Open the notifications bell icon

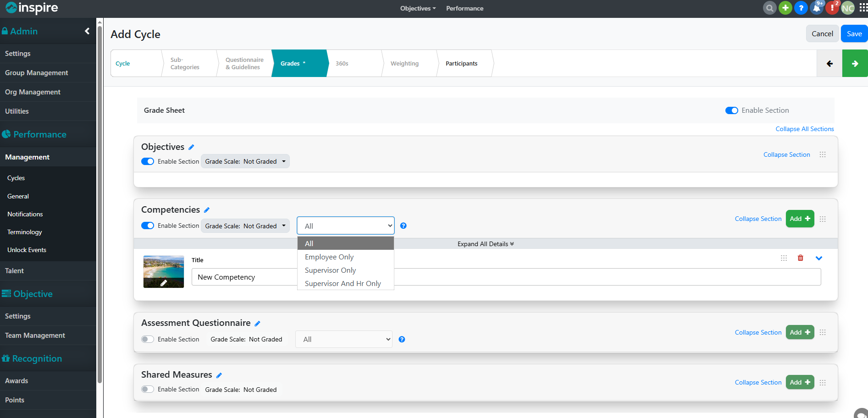pos(817,8)
